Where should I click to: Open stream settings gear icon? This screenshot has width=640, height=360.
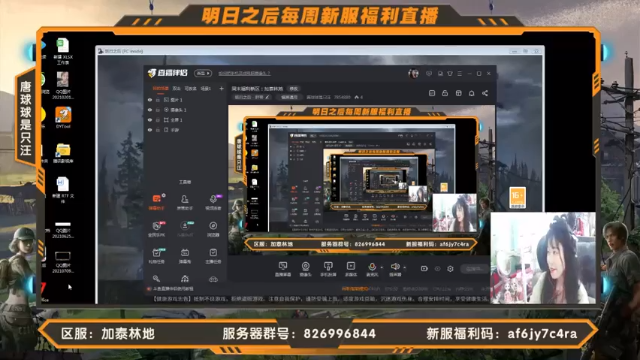point(450,269)
